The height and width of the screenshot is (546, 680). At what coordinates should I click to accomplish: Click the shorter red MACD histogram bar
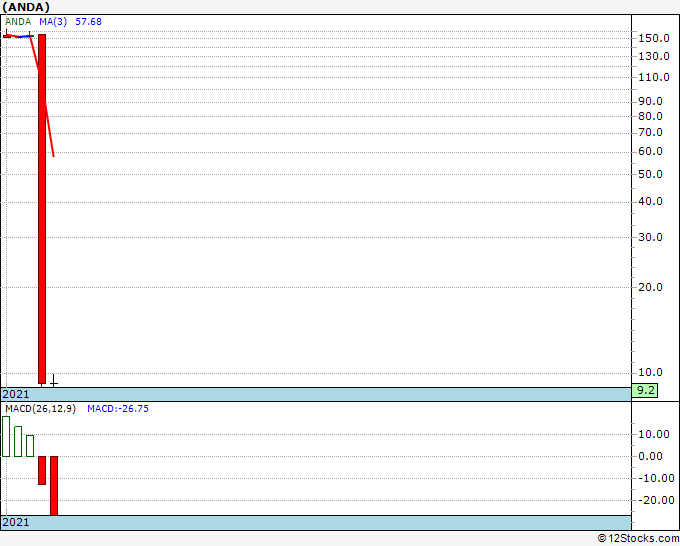coord(42,470)
